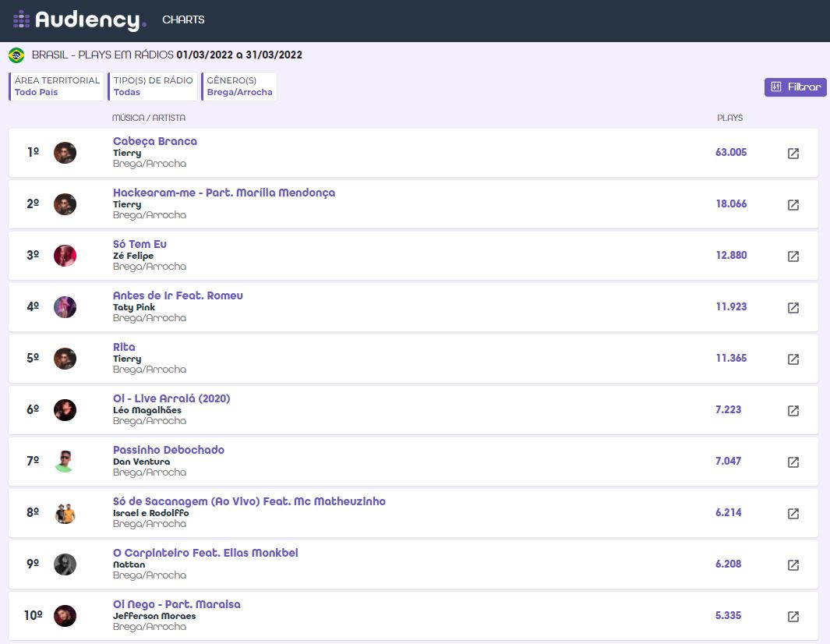The image size is (830, 644).
Task: Open external link for Cabeça Branca
Action: 793,154
